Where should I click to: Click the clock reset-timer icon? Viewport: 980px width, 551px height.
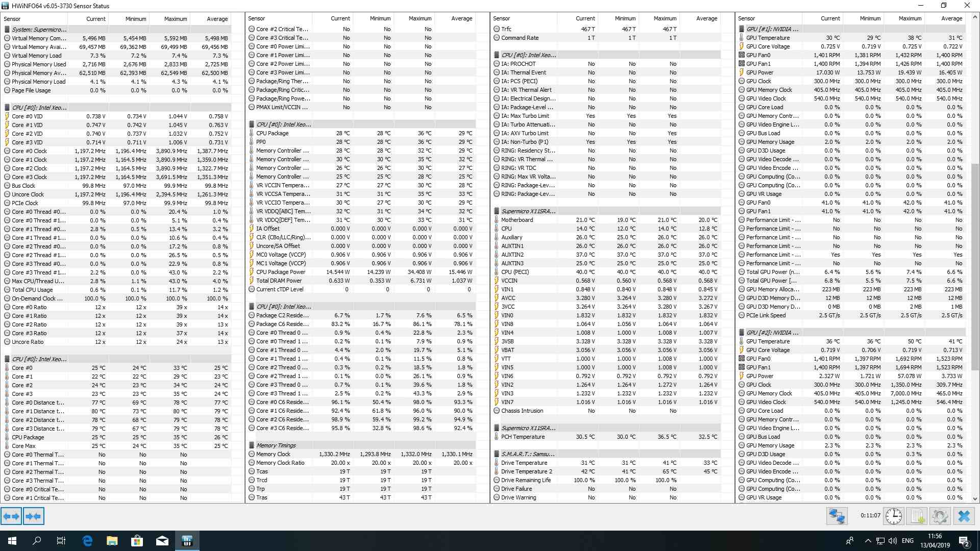pyautogui.click(x=894, y=516)
